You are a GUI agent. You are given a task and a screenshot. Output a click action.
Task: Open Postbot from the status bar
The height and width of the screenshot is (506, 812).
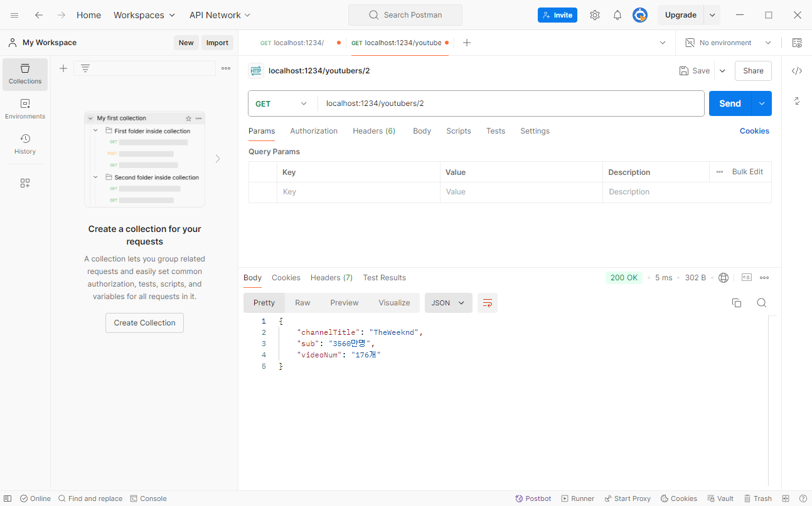(x=533, y=498)
